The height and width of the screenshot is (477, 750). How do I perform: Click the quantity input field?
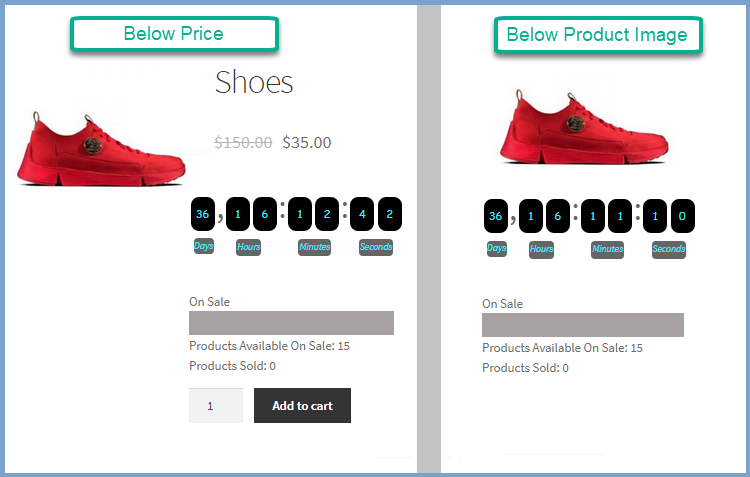tap(215, 406)
